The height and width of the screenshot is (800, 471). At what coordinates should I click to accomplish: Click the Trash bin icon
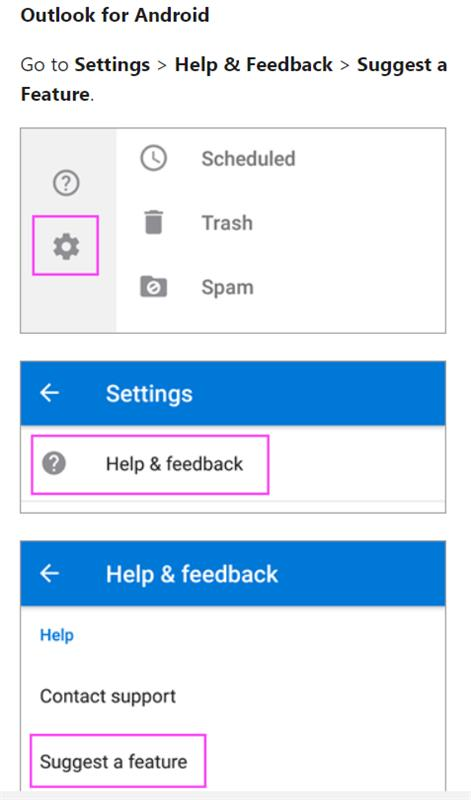(x=153, y=222)
